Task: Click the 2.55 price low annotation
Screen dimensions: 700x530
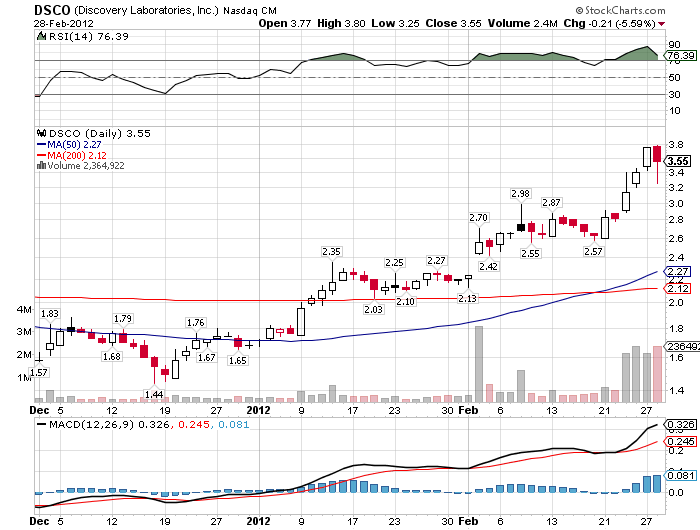Action: pos(530,253)
